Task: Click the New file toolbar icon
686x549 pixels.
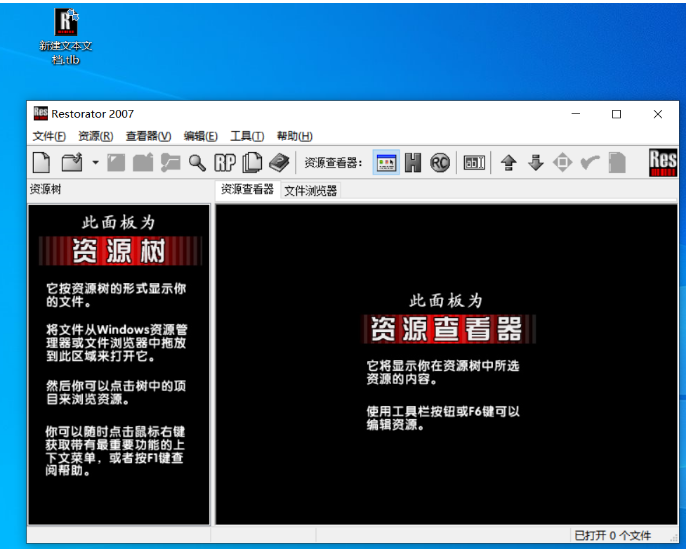Action: point(42,163)
